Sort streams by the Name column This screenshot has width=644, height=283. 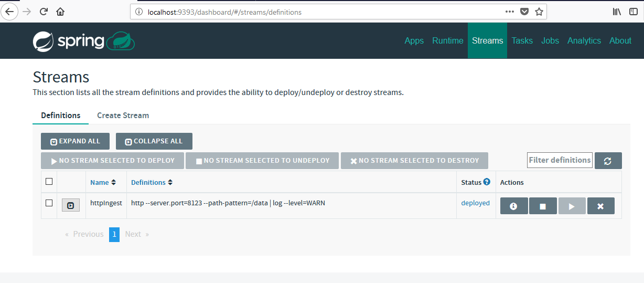(103, 182)
